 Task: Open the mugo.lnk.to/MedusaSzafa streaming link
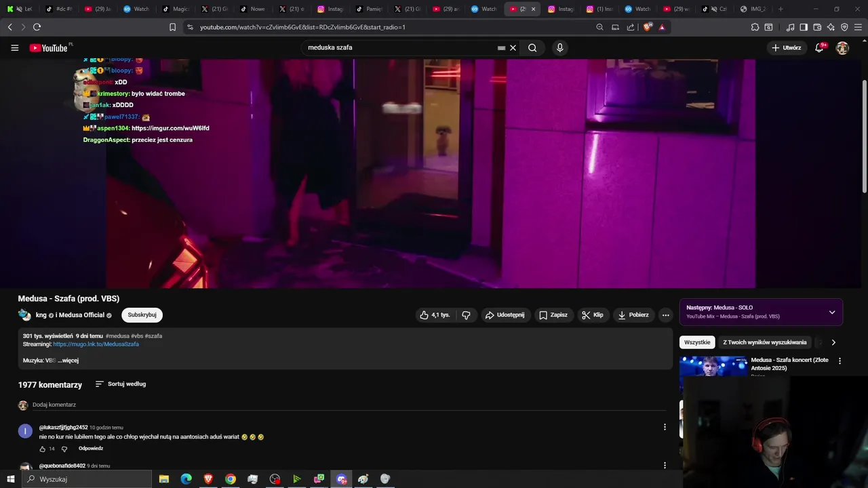(x=96, y=344)
